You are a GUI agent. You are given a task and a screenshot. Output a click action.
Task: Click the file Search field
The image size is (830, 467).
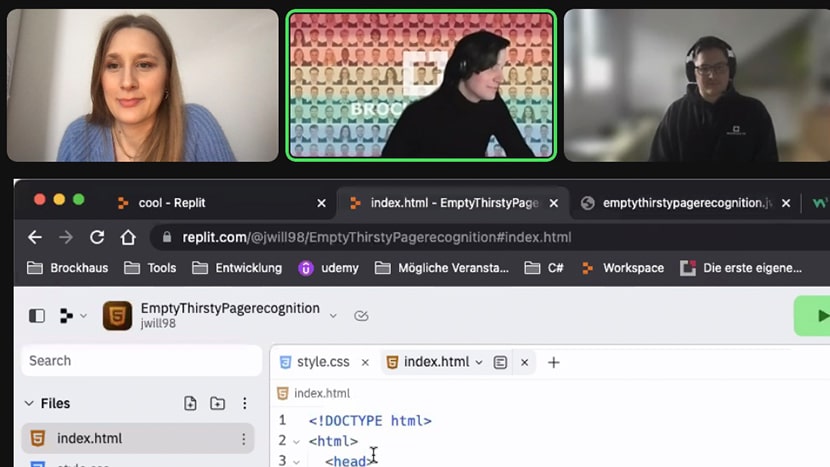click(x=141, y=361)
